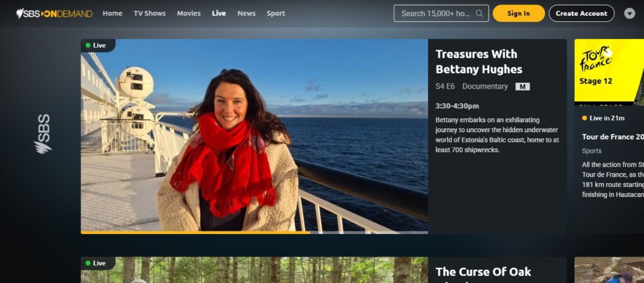The image size is (644, 283).
Task: Open The Curse Of Oak title link
Action: (x=484, y=272)
